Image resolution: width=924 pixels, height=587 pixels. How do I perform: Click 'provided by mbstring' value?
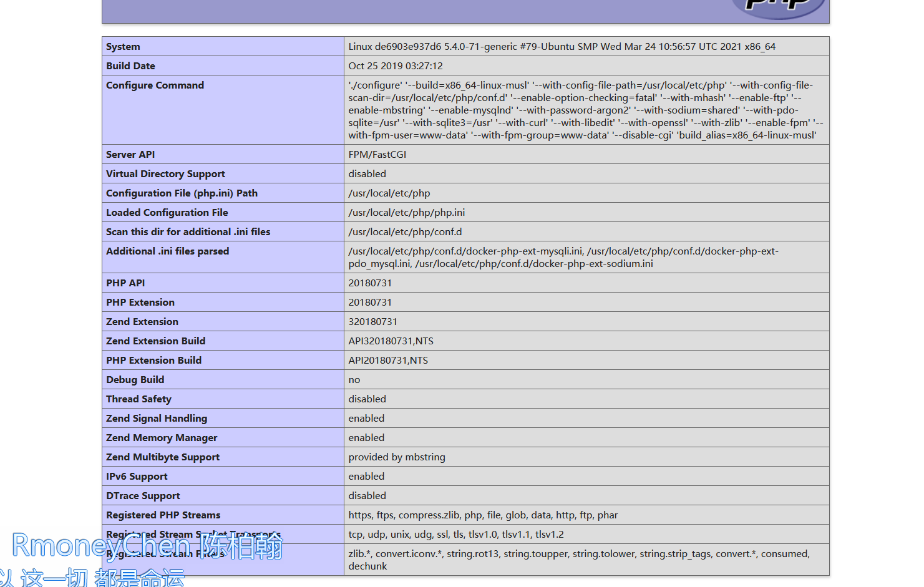[397, 457]
